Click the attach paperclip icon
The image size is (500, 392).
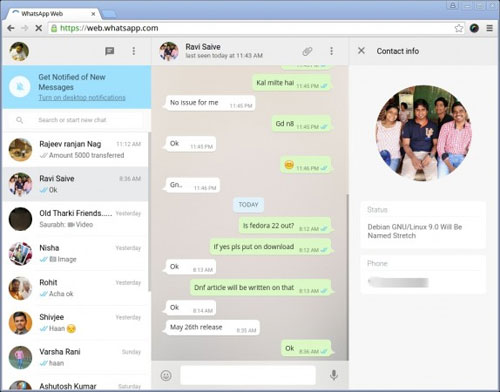[307, 51]
